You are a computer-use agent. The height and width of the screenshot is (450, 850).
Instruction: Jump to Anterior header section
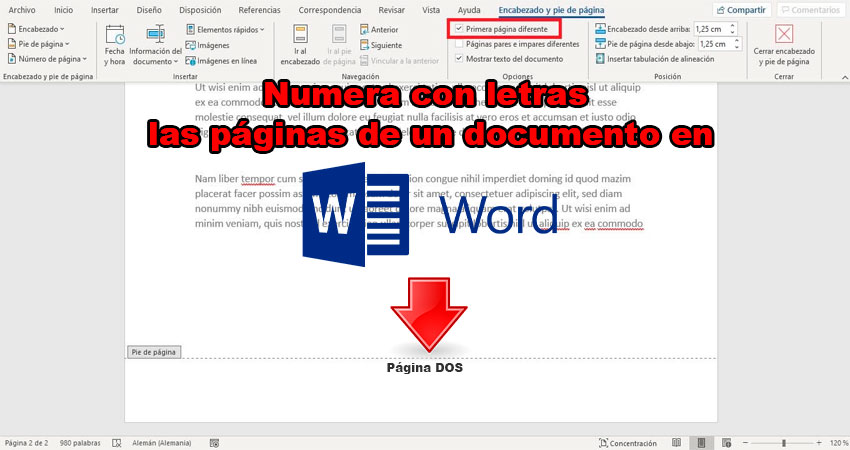click(383, 30)
